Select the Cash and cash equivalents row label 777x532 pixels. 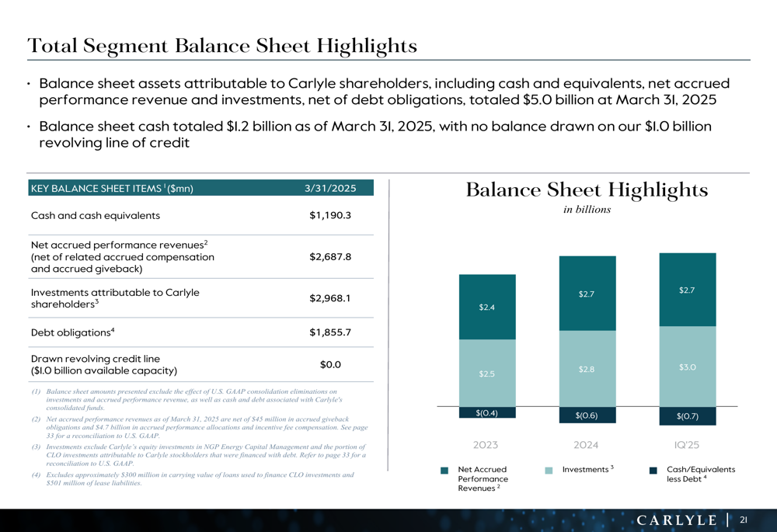95,215
